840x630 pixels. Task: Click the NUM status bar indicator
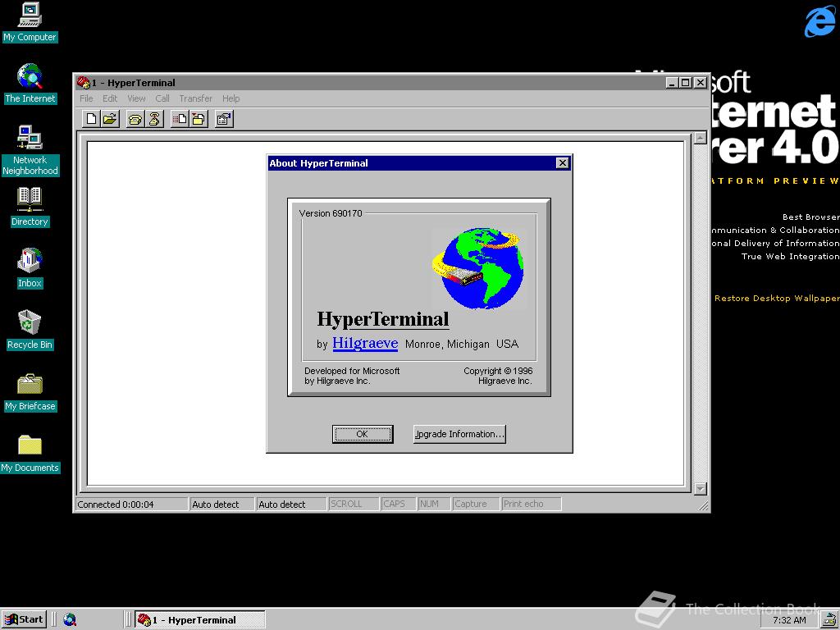click(x=434, y=504)
